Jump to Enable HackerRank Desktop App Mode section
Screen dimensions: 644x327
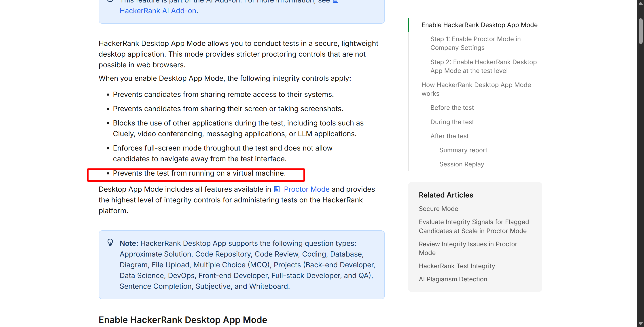(x=479, y=25)
